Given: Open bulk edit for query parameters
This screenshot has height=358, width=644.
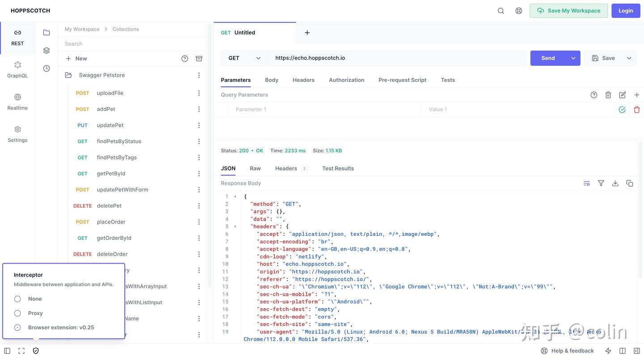Looking at the screenshot, I should tap(623, 95).
